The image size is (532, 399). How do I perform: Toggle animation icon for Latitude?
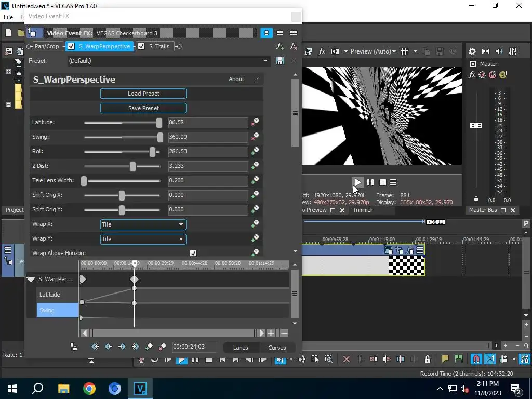point(255,122)
